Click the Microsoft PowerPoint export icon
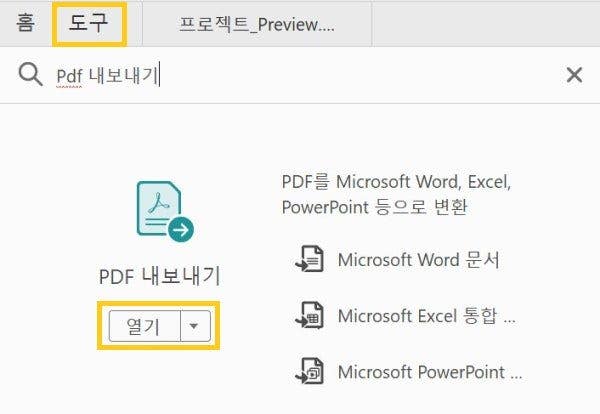Screen dimensions: 600x414 click(x=310, y=371)
